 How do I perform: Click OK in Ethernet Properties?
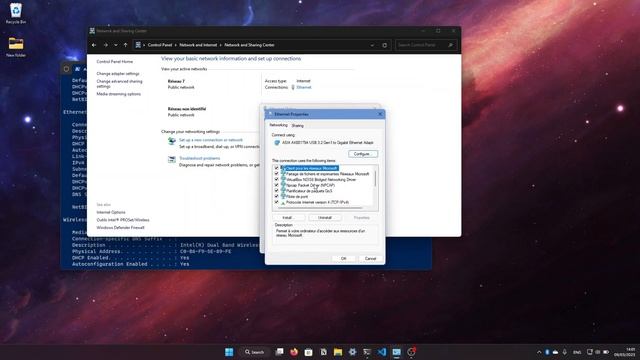pyautogui.click(x=343, y=259)
